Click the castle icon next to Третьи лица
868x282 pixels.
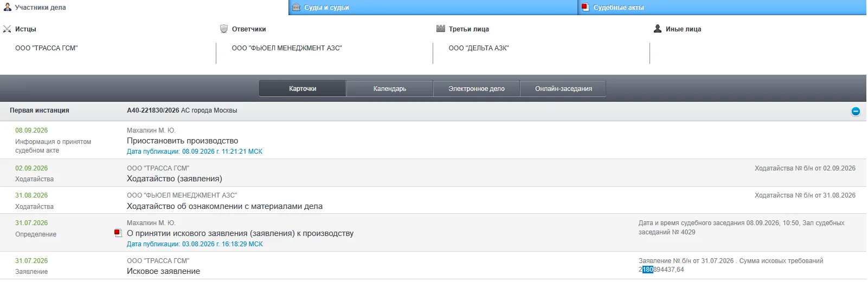pos(441,29)
